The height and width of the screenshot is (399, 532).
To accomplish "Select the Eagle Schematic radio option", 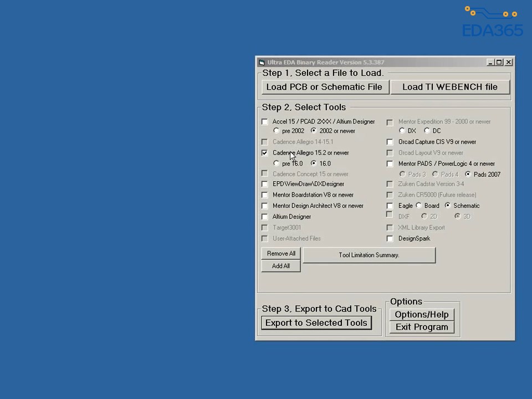I will click(x=448, y=205).
